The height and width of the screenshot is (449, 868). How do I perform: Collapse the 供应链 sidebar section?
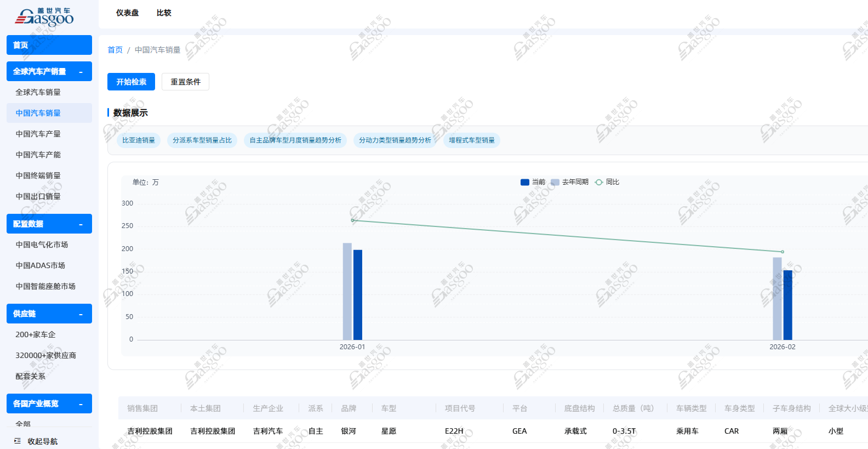tap(81, 314)
